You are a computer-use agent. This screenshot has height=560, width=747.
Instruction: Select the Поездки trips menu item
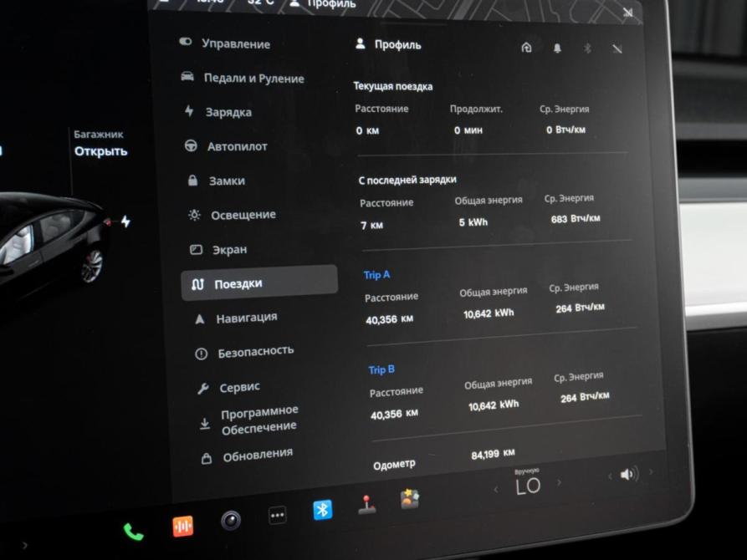[259, 283]
